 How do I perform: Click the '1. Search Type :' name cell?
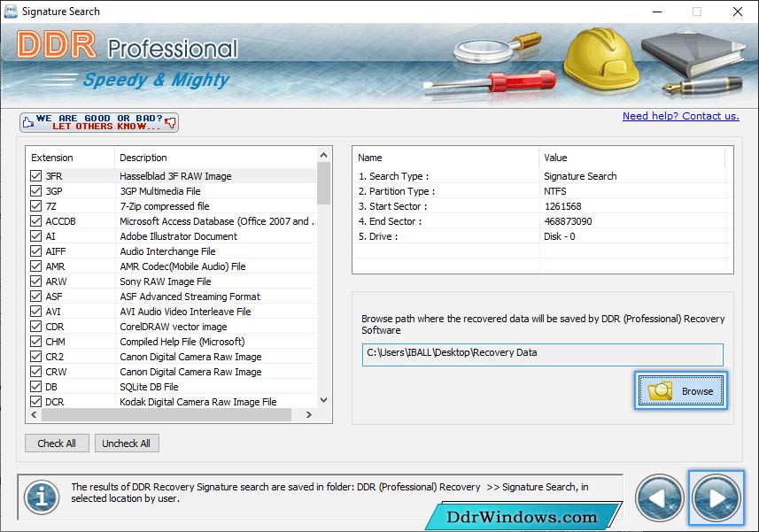click(393, 176)
